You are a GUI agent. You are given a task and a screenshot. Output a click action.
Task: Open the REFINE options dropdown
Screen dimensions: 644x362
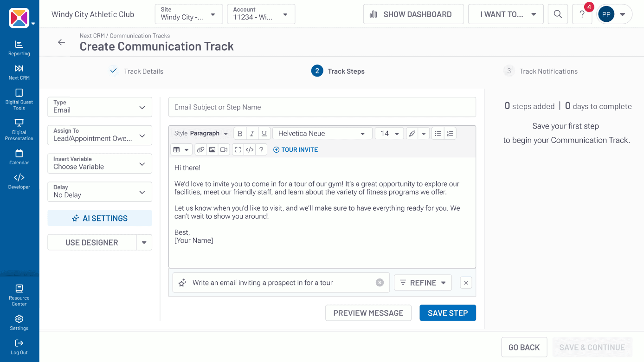click(x=423, y=282)
